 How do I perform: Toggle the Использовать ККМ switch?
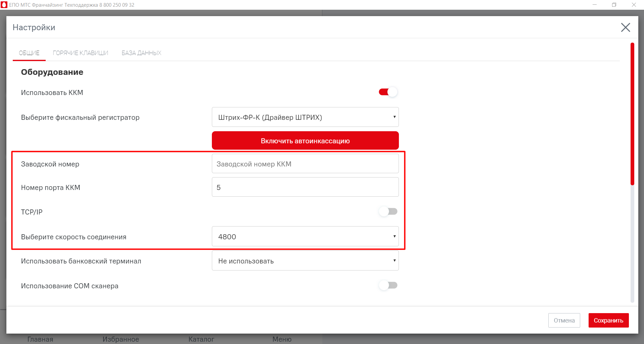[388, 92]
